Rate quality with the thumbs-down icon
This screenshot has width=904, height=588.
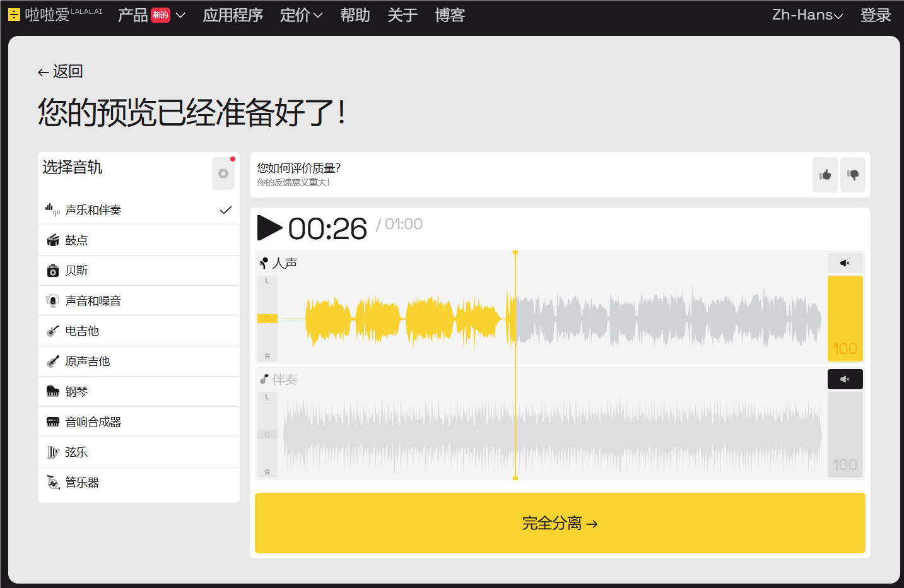(853, 175)
